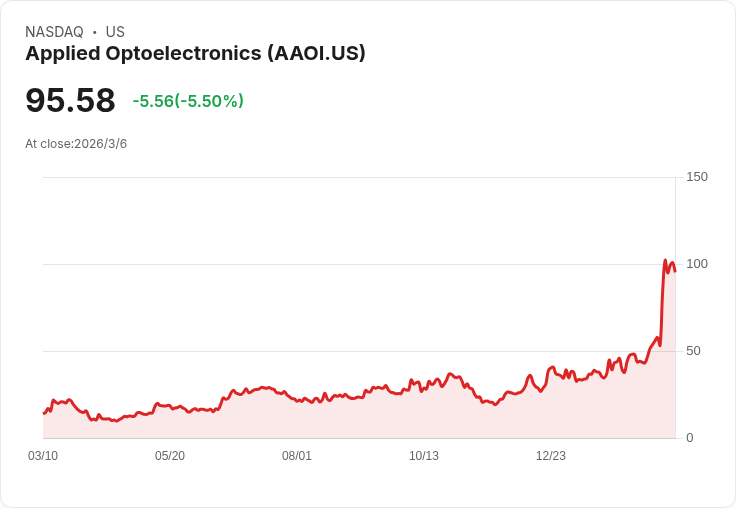Click the Applied Optoelectronics (AAOI.US) title
This screenshot has height=508, width=736.
[195, 54]
